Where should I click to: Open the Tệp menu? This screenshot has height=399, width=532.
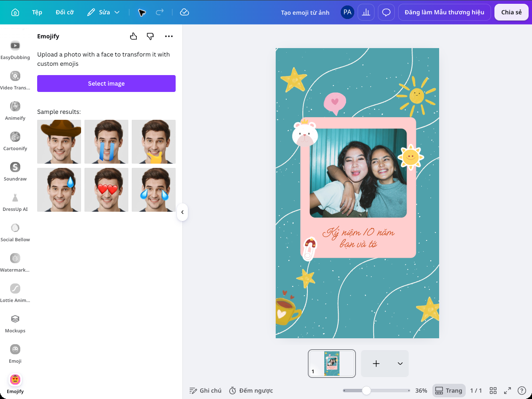click(37, 12)
